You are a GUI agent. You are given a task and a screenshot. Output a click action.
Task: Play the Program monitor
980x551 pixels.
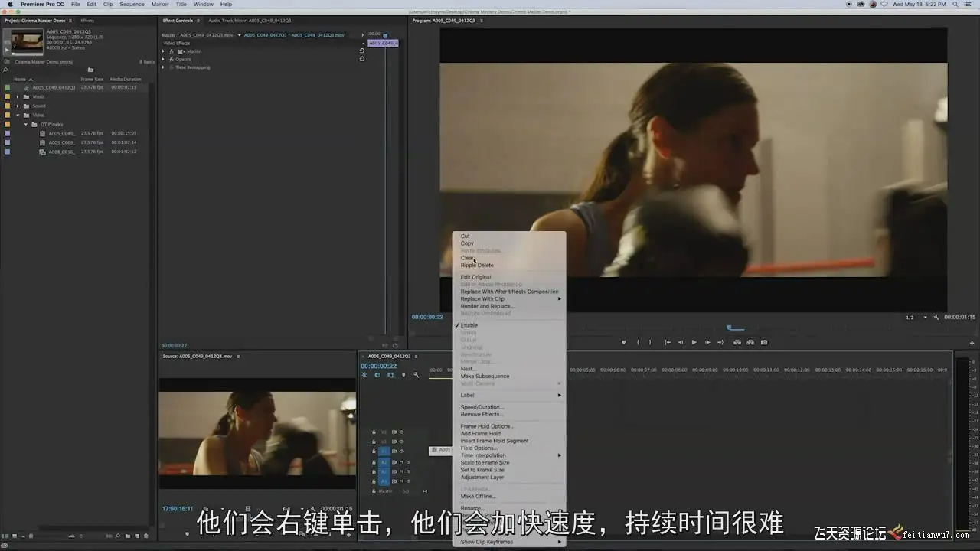point(694,342)
